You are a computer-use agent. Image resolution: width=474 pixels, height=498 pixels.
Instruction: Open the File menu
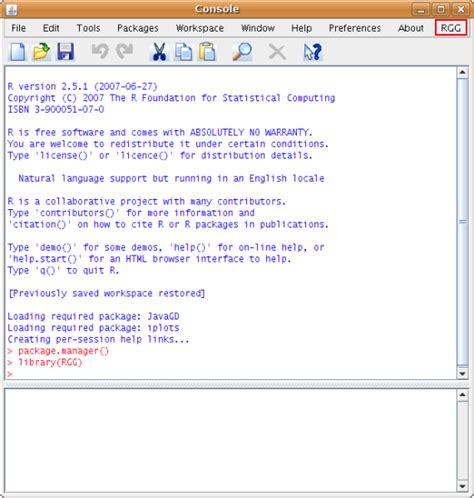point(18,28)
